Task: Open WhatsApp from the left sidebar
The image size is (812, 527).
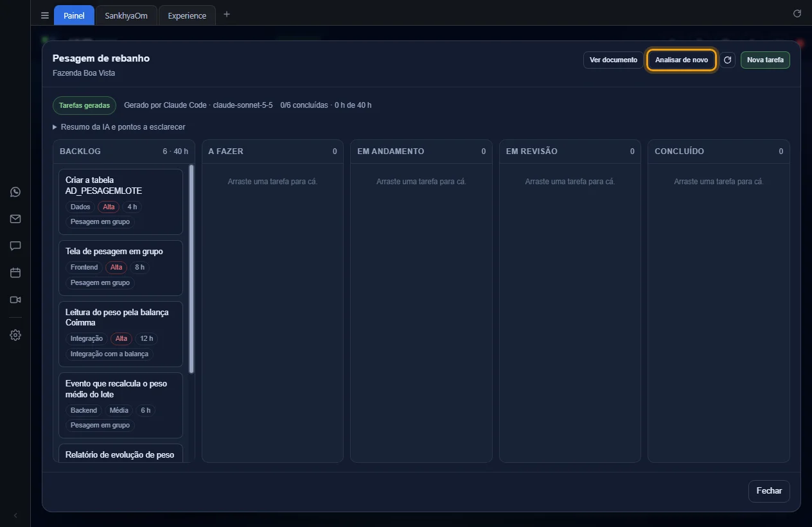Action: (15, 192)
